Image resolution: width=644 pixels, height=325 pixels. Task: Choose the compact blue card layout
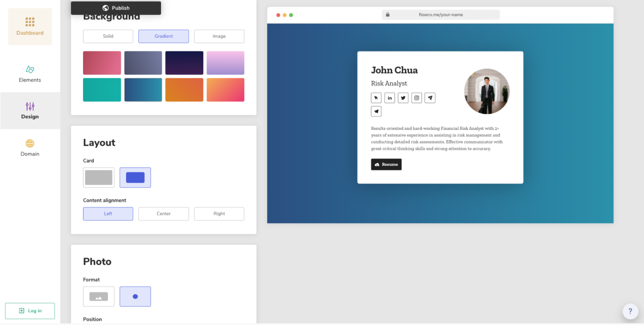pyautogui.click(x=135, y=177)
